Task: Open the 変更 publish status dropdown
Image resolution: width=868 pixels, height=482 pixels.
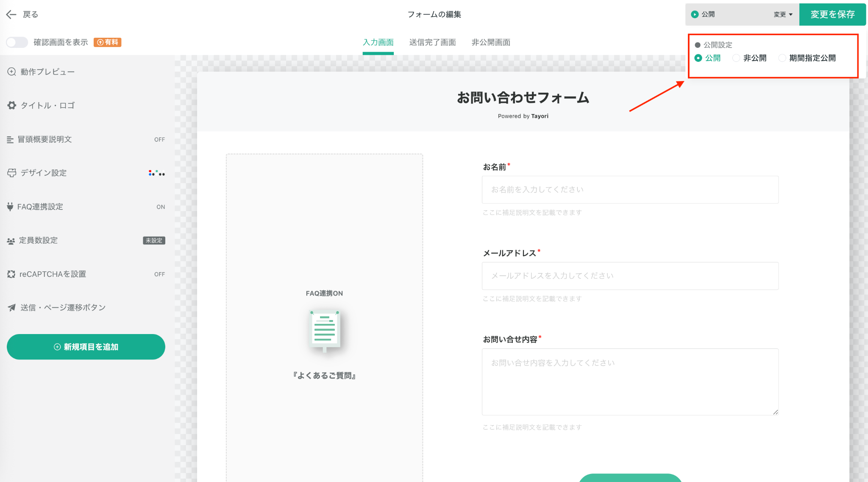Action: (x=783, y=14)
